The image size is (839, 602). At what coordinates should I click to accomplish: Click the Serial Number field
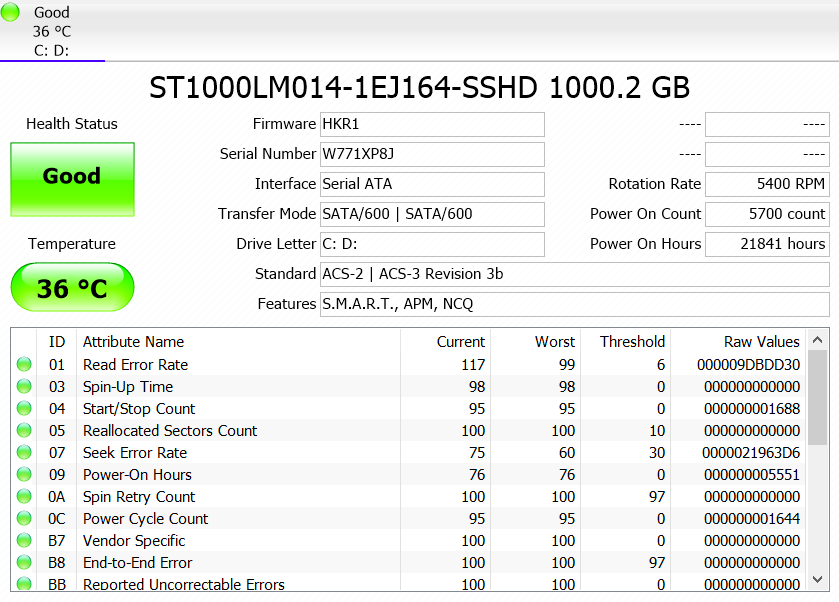[432, 154]
